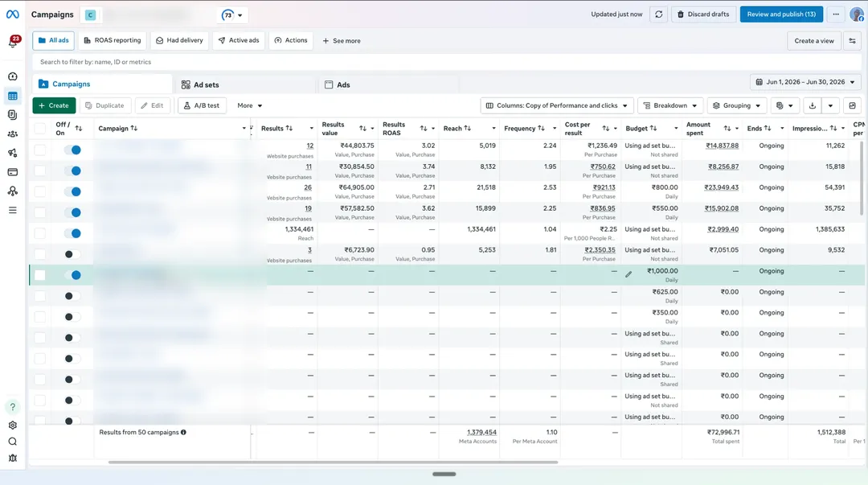
Task: Open Account overview gauge icon in sidebar
Action: (13, 76)
